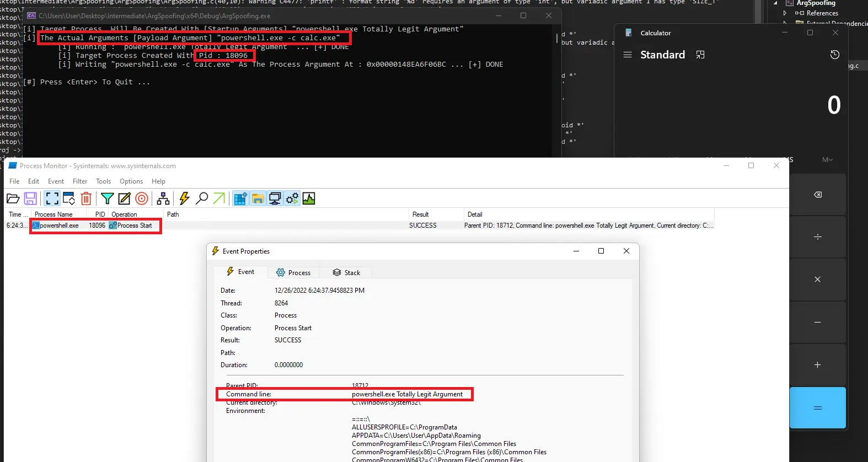Expand the References tree node
The image size is (868, 462).
[x=785, y=13]
